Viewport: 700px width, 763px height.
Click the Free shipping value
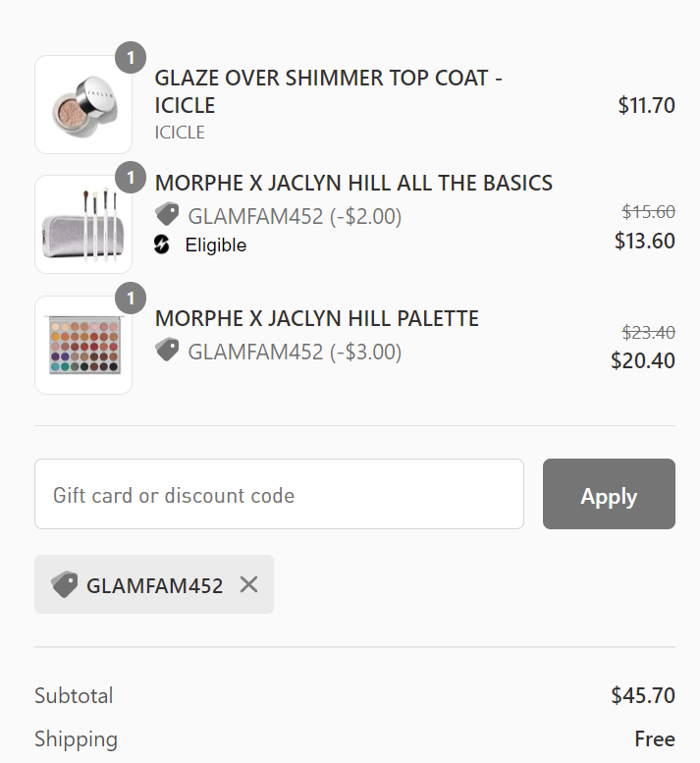pyautogui.click(x=654, y=738)
